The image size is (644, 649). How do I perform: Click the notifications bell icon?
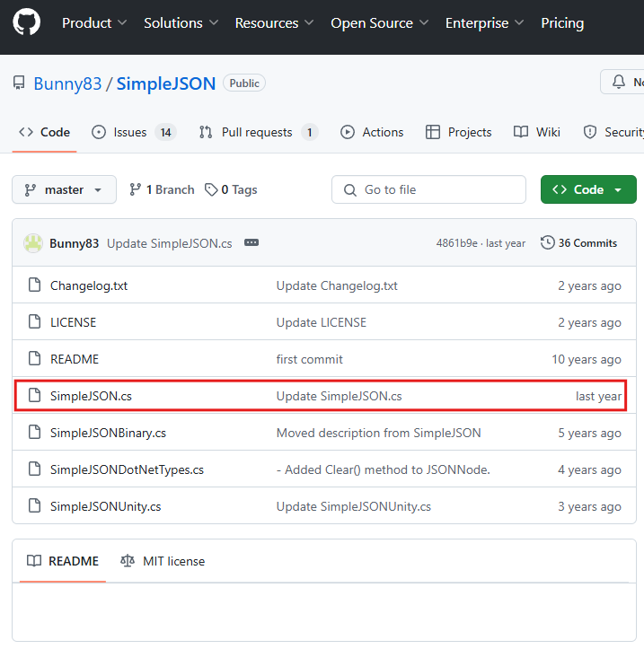click(618, 82)
